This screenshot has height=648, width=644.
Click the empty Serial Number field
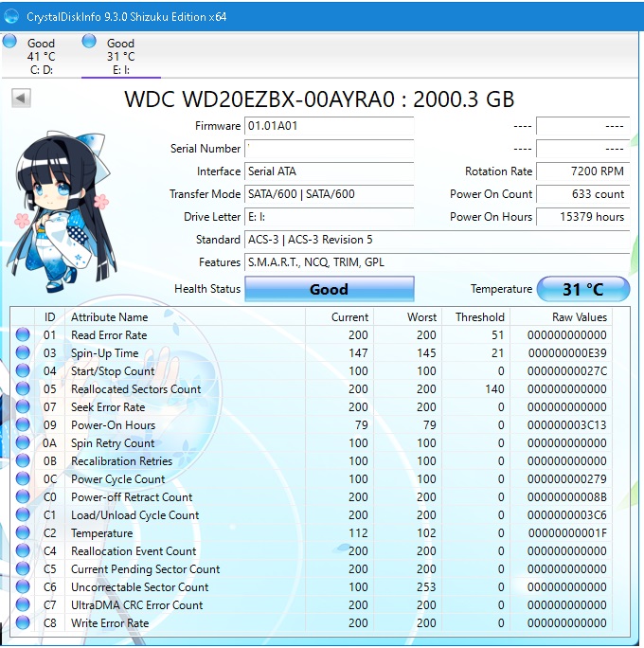(x=330, y=149)
